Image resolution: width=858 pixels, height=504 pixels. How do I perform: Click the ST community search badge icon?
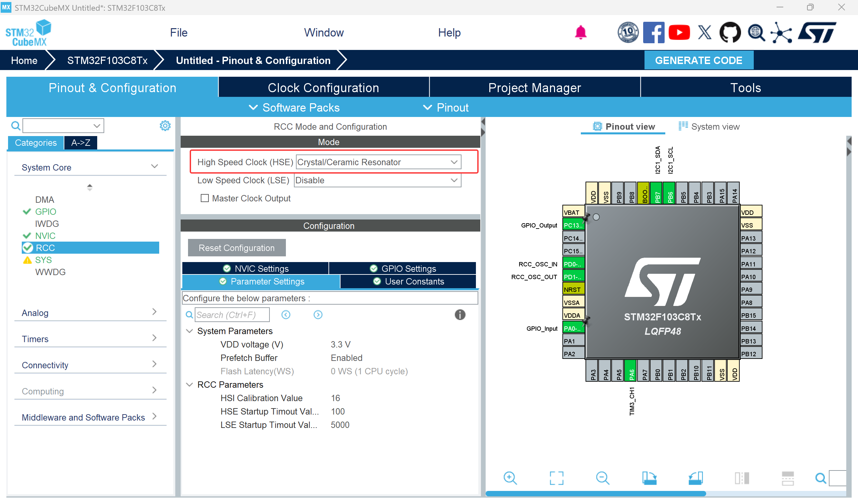[756, 33]
